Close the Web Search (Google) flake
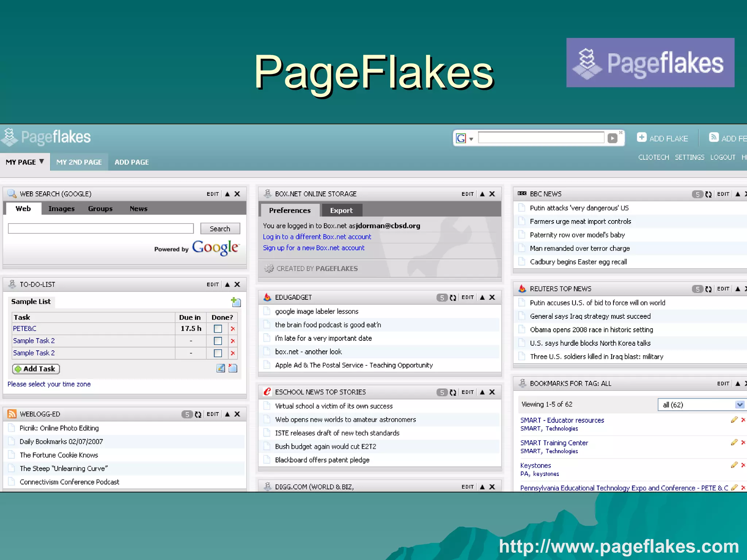The height and width of the screenshot is (560, 747). click(237, 194)
